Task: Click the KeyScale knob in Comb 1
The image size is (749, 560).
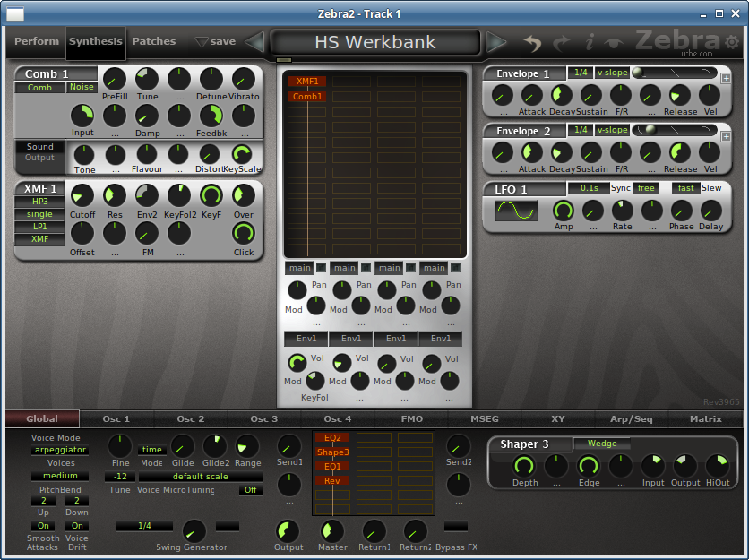Action: point(242,154)
